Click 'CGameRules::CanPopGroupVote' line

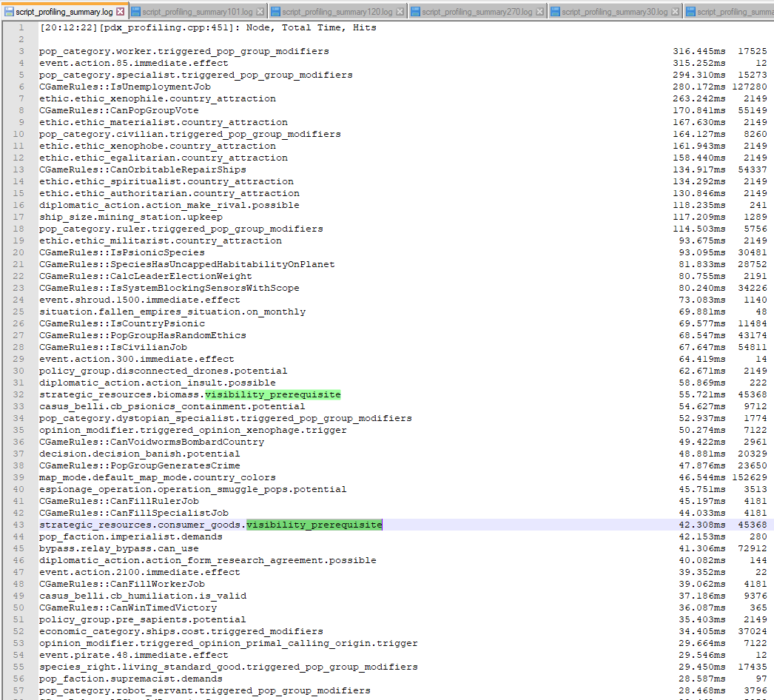119,110
